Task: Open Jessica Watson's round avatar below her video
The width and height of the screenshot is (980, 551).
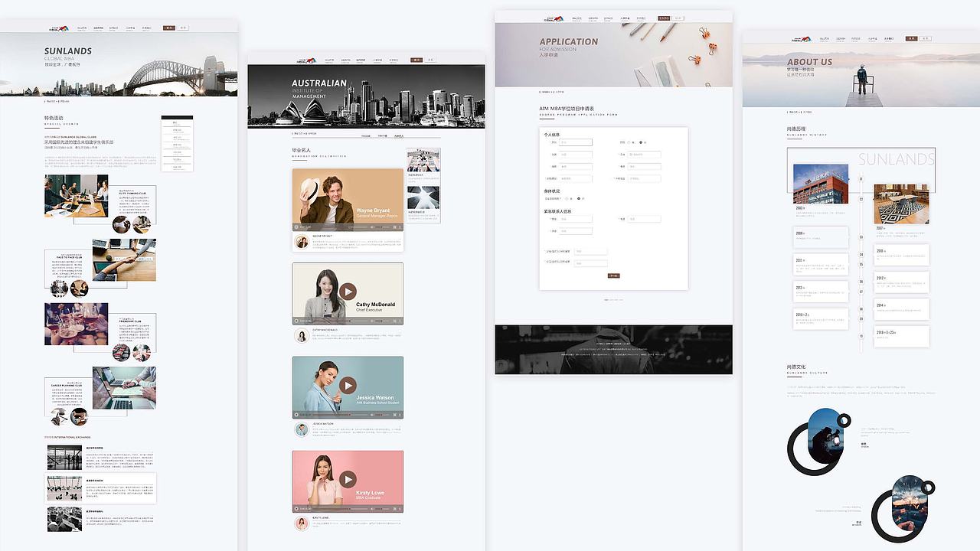Action: (302, 429)
